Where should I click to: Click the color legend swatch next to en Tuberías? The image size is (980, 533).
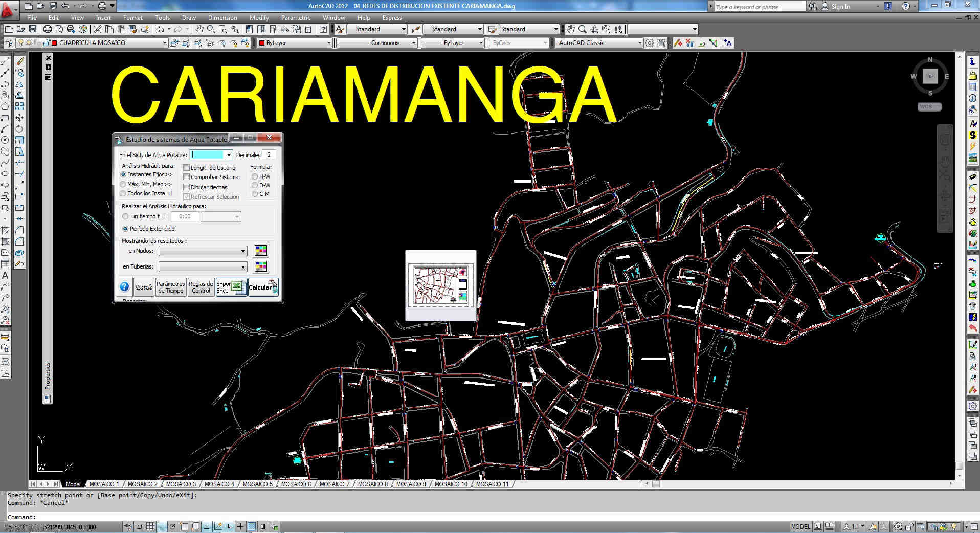coord(260,266)
